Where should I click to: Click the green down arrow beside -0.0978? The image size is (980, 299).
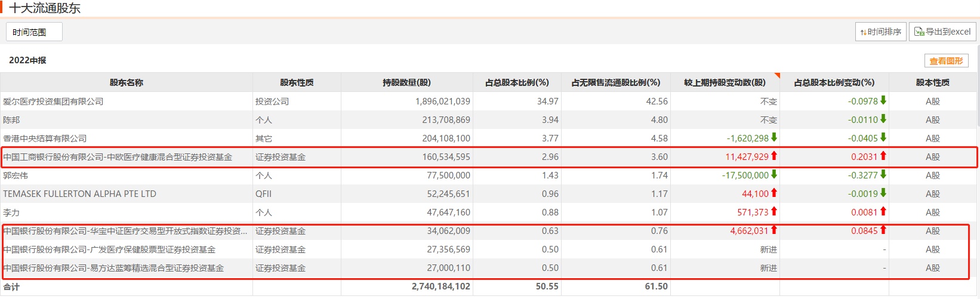pos(883,100)
